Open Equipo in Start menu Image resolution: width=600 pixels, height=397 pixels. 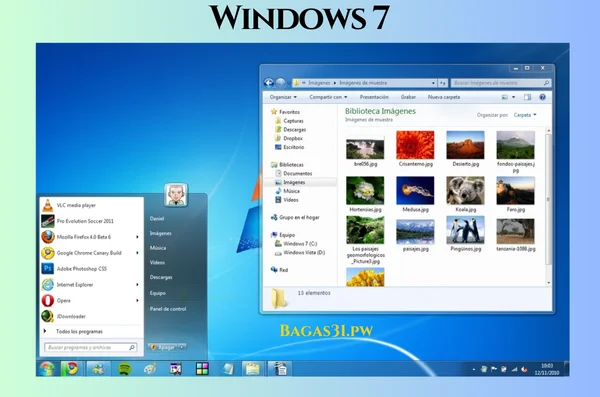(158, 293)
